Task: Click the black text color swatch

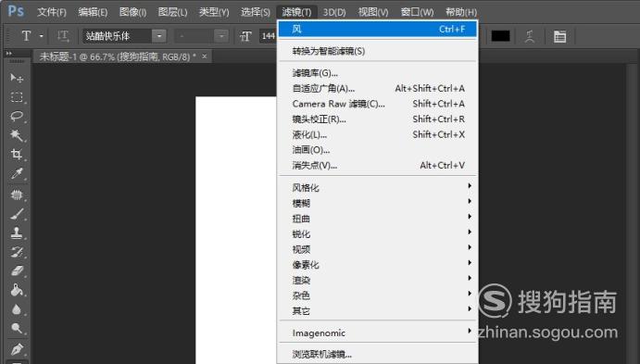Action: click(x=500, y=36)
